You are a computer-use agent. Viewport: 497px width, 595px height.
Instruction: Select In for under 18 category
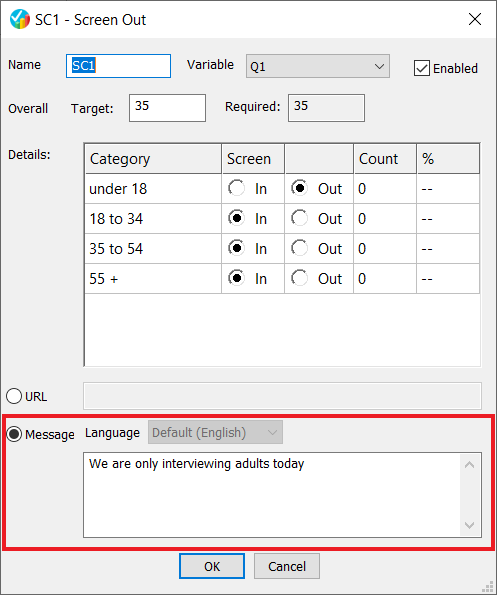[236, 188]
